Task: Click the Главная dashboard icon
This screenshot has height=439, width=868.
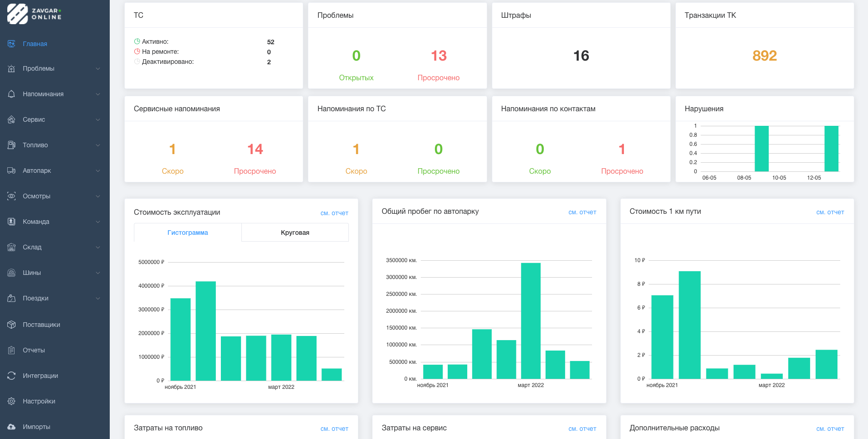Action: point(11,44)
